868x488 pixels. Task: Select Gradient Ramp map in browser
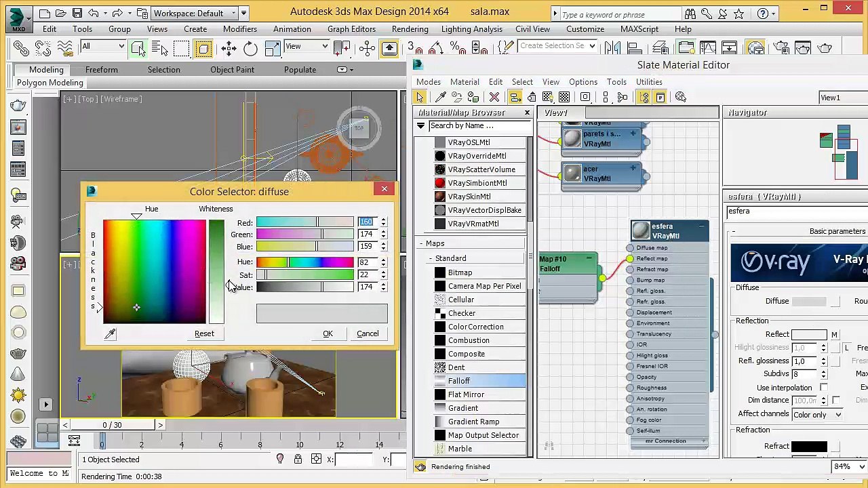pyautogui.click(x=473, y=422)
